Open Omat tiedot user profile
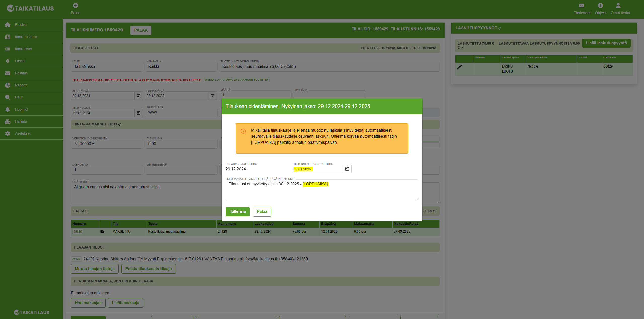 point(618,6)
